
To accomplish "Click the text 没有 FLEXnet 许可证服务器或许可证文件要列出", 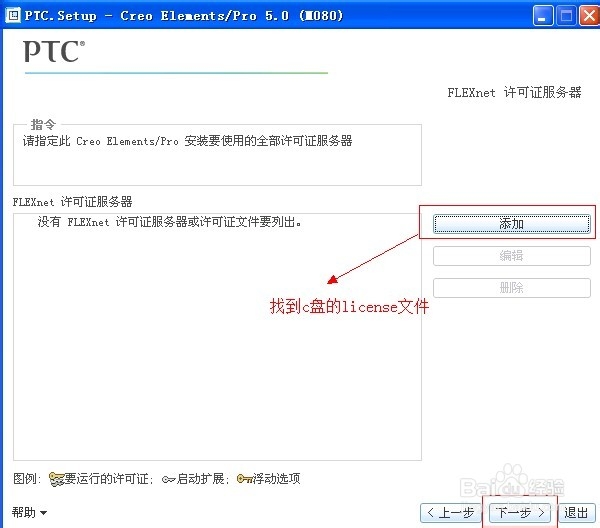I will 170,222.
